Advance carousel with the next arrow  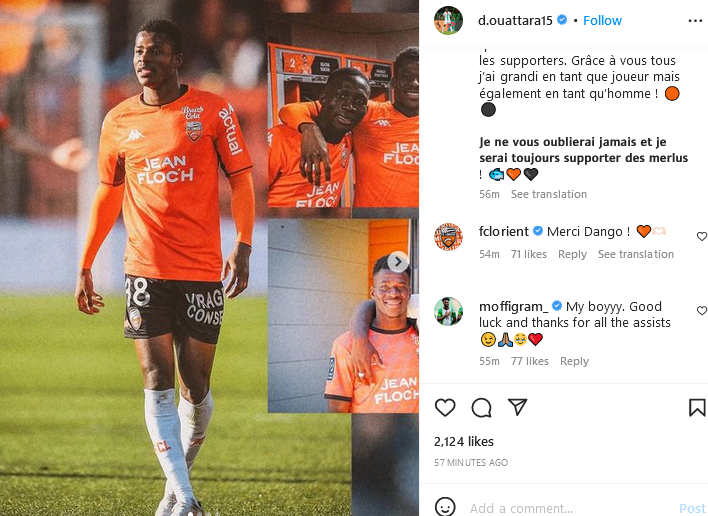398,262
